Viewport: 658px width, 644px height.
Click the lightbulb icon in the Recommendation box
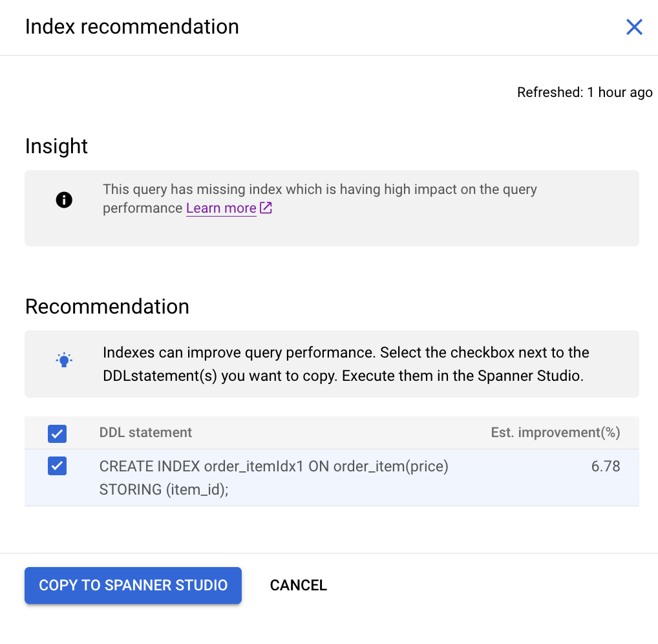coord(63,360)
